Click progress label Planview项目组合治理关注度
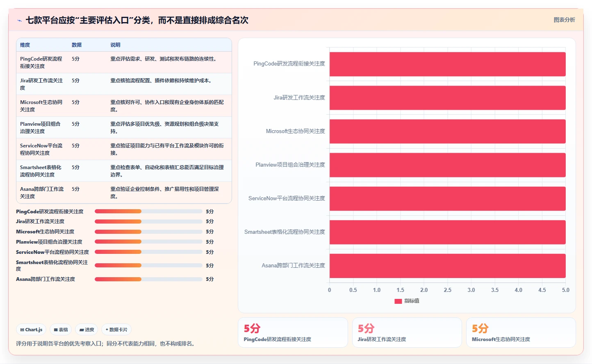Image resolution: width=592 pixels, height=364 pixels. [49, 242]
